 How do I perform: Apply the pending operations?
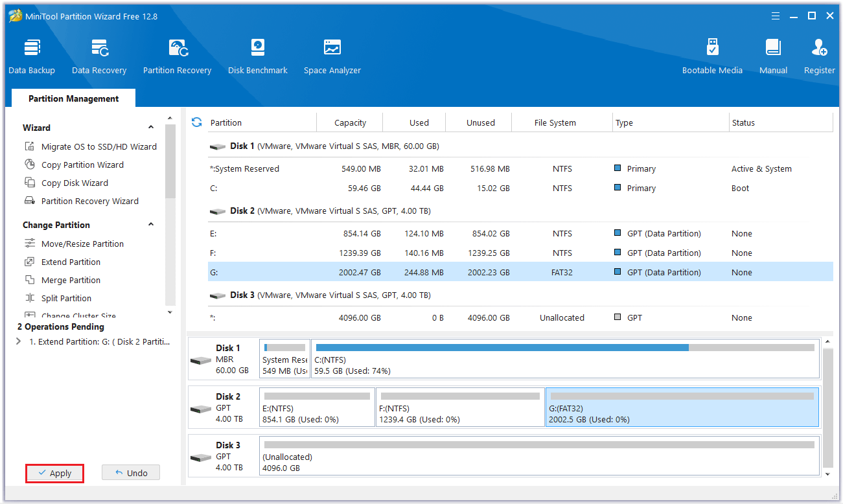click(55, 473)
